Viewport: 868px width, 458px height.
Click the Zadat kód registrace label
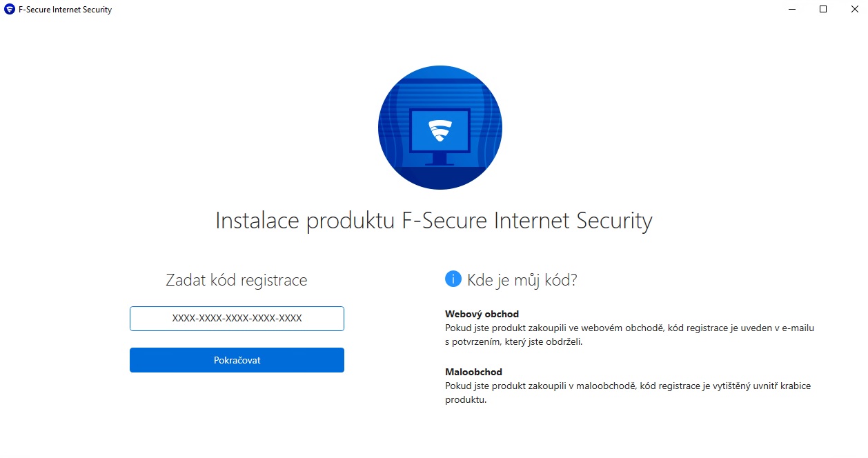click(237, 280)
